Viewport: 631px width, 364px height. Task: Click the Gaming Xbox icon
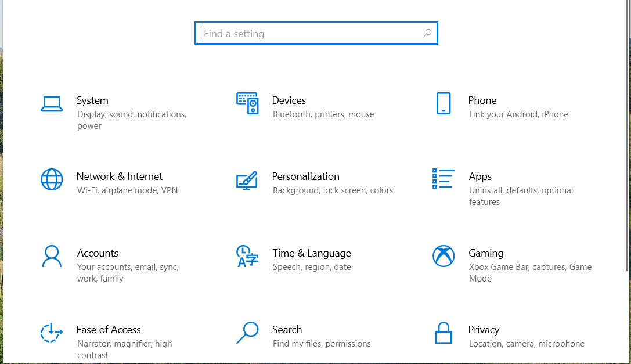point(443,256)
